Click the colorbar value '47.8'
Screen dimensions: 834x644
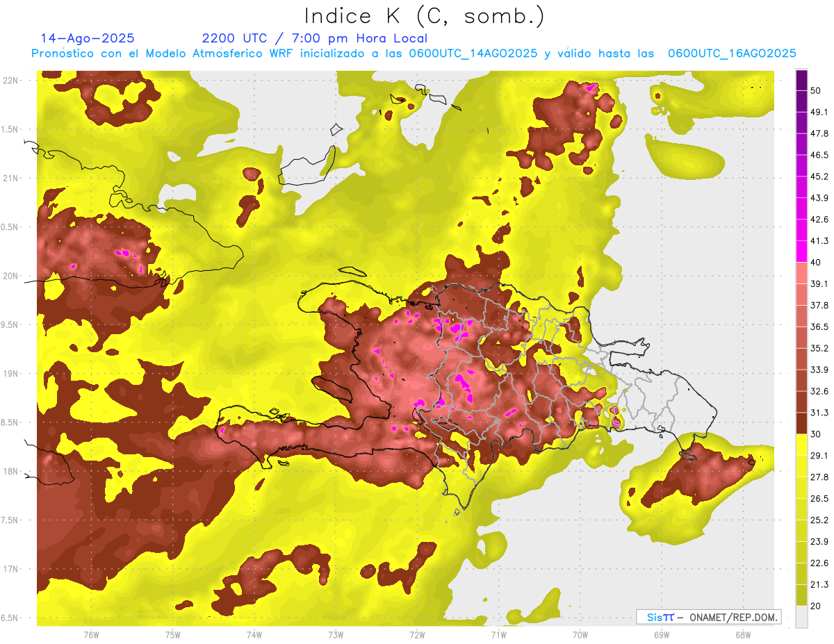pos(819,133)
